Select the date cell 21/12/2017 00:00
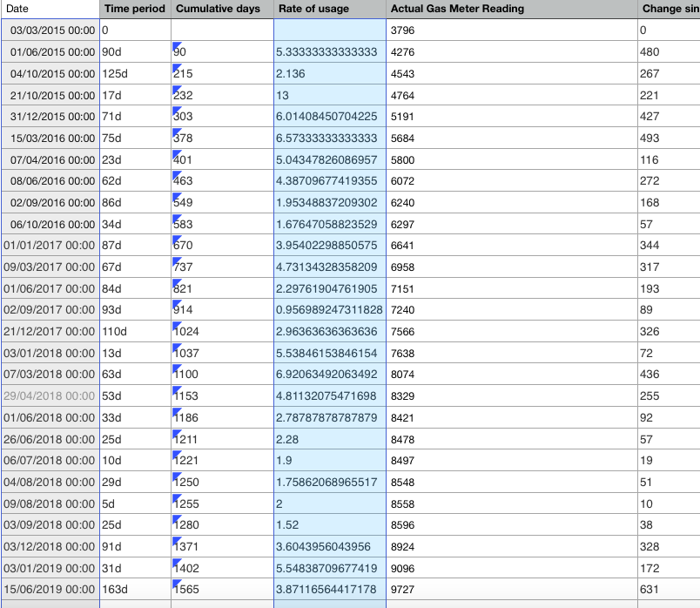Screen dimensions: 700x608 click(x=50, y=332)
